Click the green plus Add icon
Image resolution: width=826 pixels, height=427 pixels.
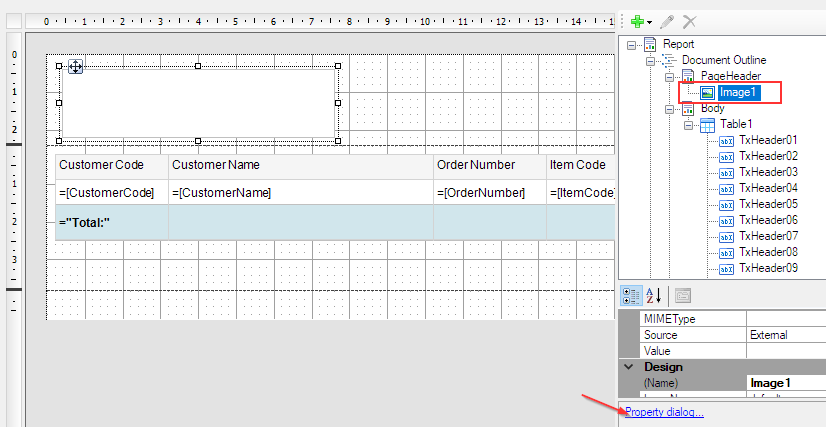[x=637, y=22]
